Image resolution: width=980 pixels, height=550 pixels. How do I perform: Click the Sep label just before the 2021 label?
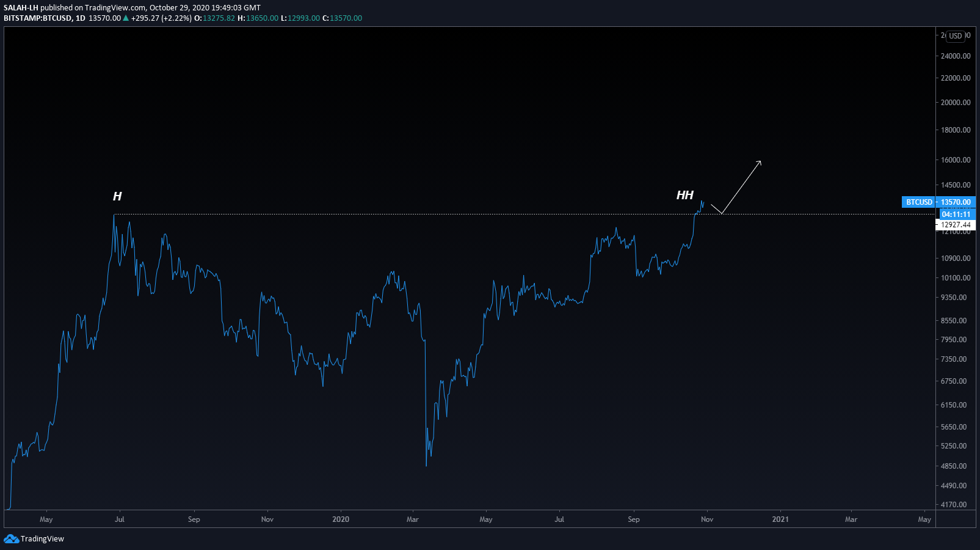pos(634,519)
